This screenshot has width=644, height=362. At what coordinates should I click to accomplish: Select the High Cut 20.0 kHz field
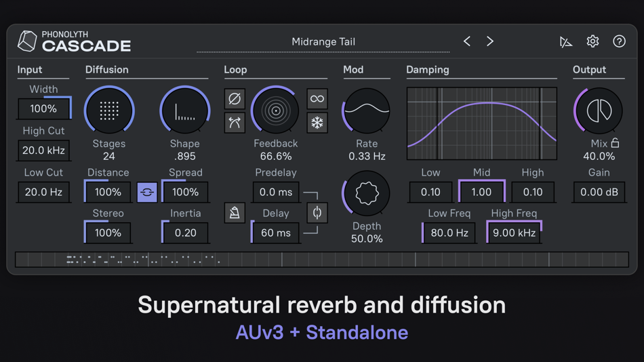click(43, 150)
